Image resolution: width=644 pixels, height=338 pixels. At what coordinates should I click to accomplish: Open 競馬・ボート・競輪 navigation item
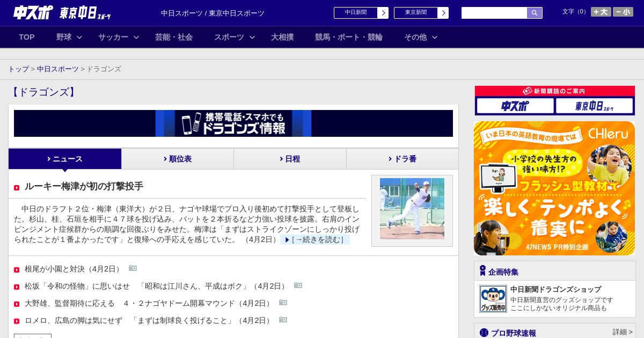click(x=349, y=37)
